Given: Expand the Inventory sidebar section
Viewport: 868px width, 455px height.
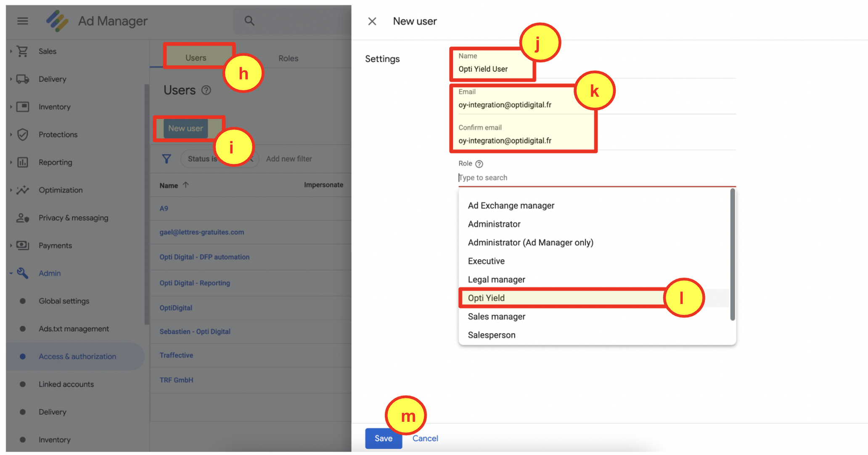Looking at the screenshot, I should pyautogui.click(x=11, y=107).
